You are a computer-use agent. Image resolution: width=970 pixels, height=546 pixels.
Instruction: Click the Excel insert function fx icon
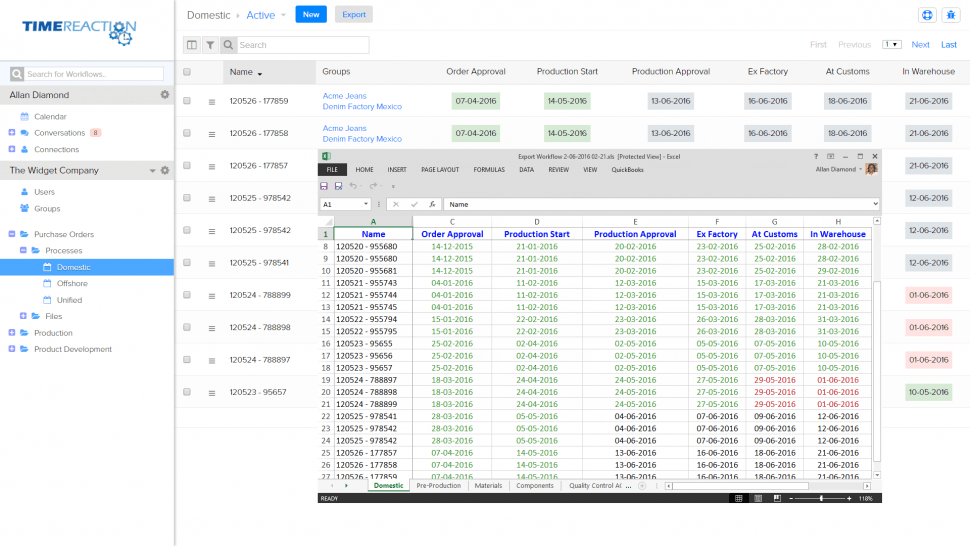coord(432,204)
